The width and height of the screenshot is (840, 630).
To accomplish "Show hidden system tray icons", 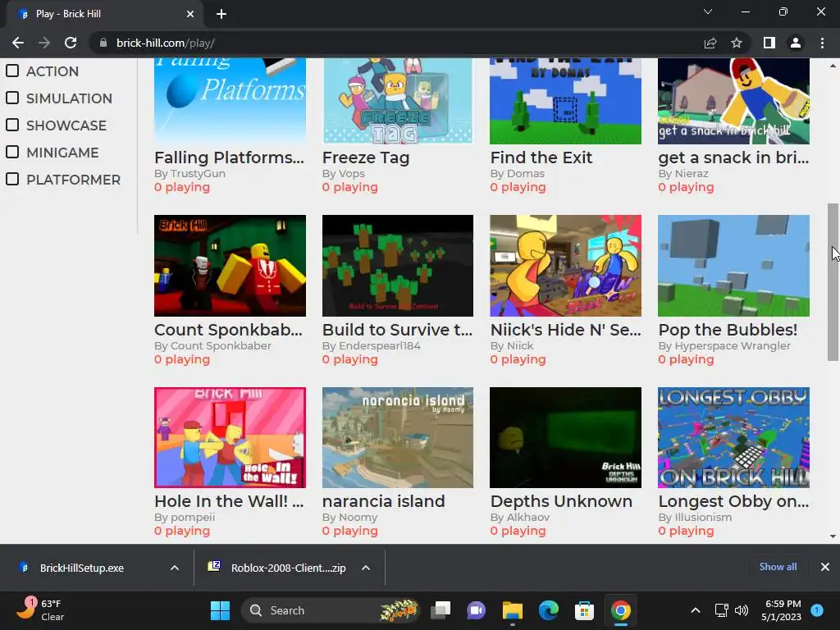I will [x=696, y=610].
